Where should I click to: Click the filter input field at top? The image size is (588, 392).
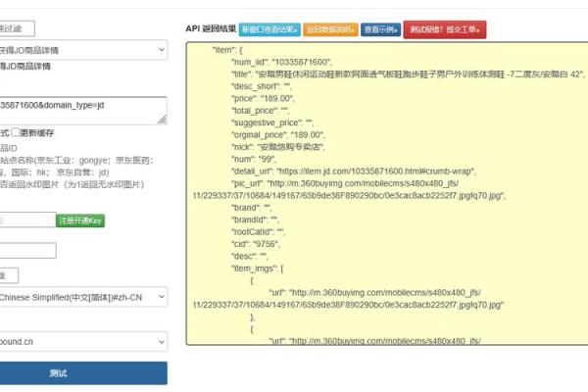[x=17, y=28]
